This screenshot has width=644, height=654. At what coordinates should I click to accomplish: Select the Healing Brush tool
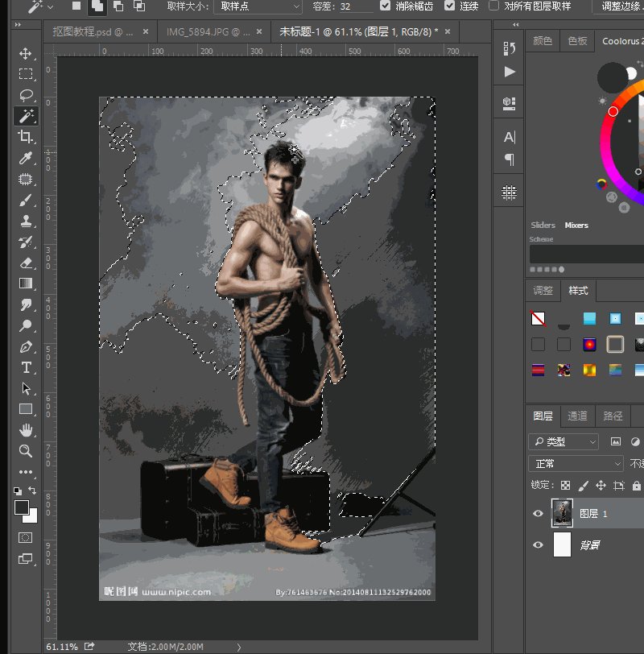(26, 180)
